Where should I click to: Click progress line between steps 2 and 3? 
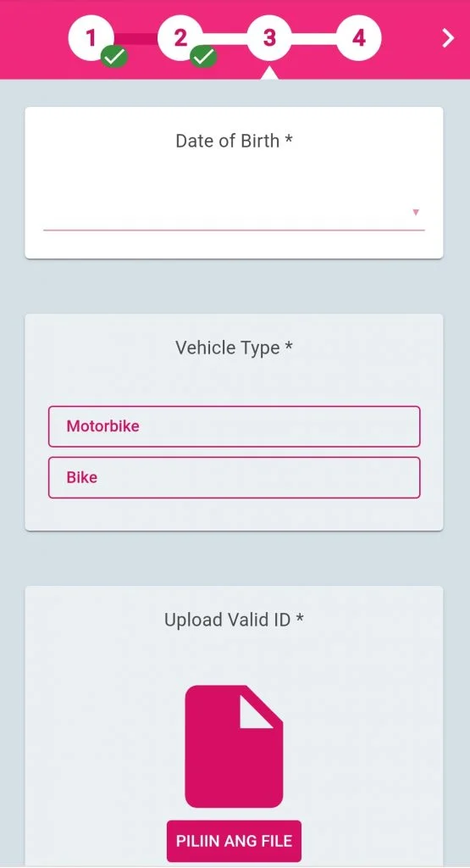(224, 39)
